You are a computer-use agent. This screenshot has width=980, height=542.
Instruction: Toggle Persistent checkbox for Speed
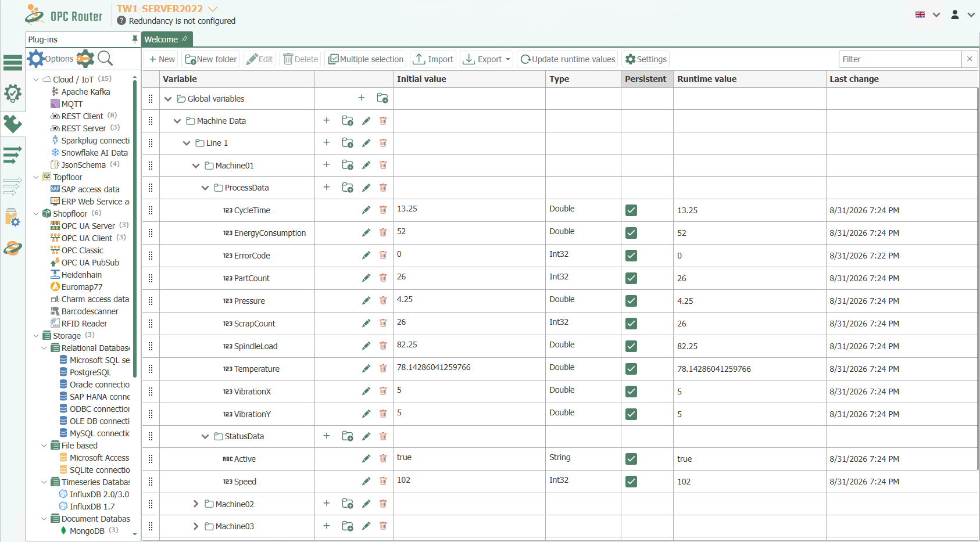point(631,482)
